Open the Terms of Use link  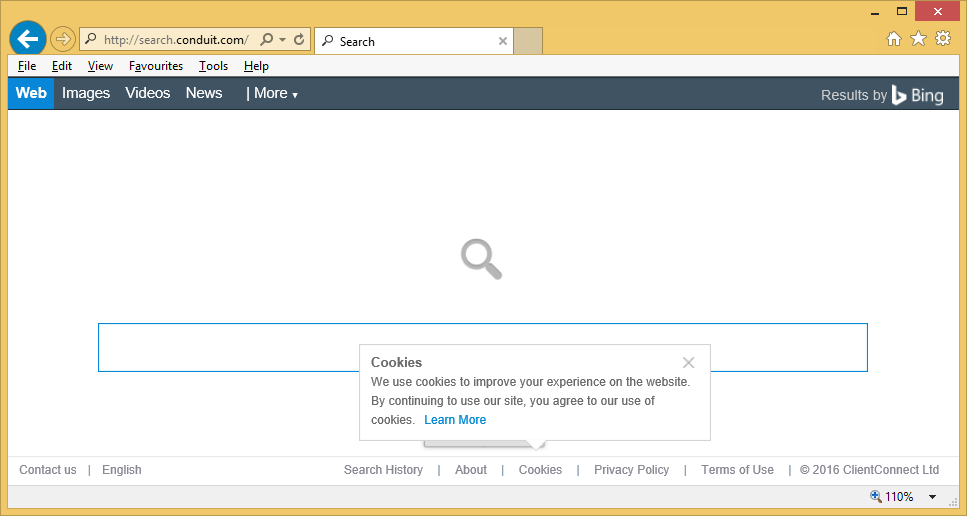click(737, 470)
